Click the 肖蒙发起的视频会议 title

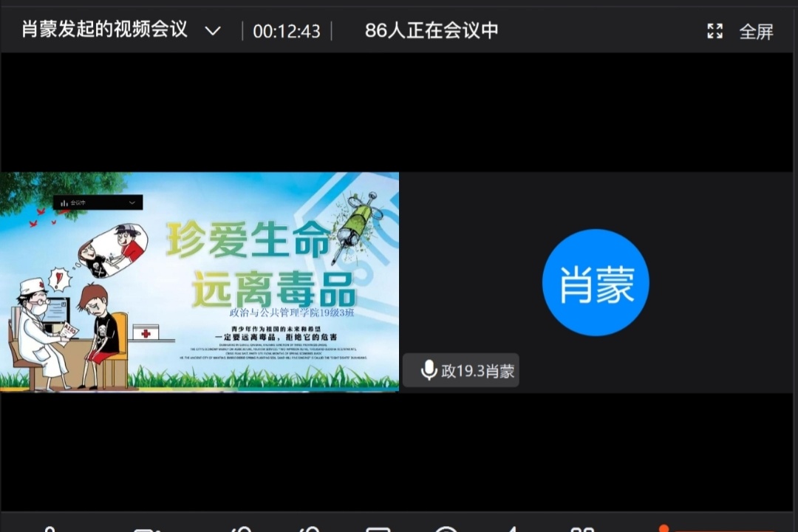coord(104,30)
